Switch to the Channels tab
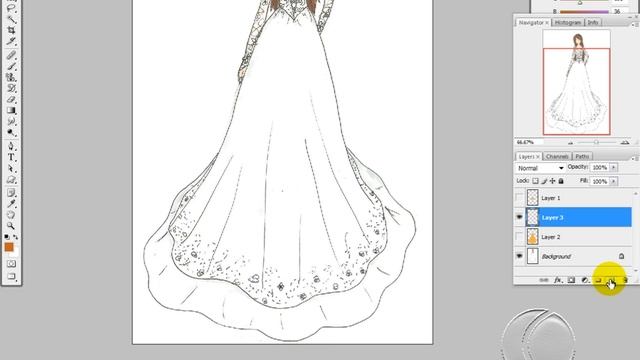The height and width of the screenshot is (360, 640). (x=557, y=157)
